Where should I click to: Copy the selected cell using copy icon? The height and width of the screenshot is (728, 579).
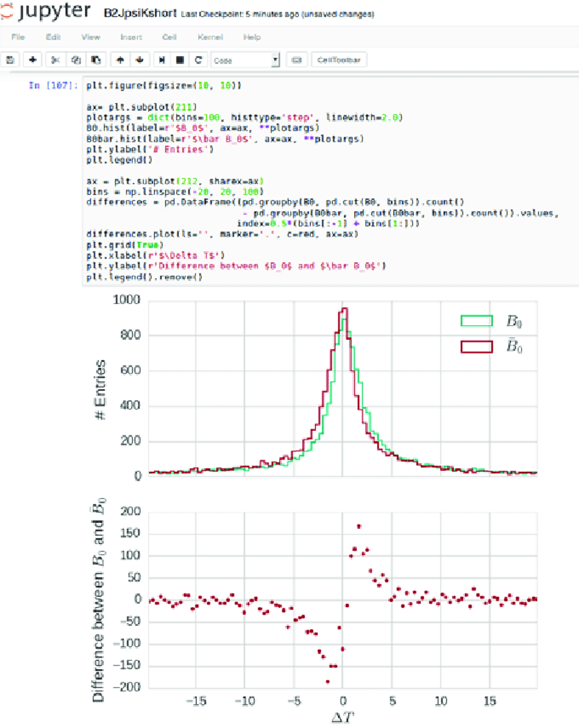(76, 60)
